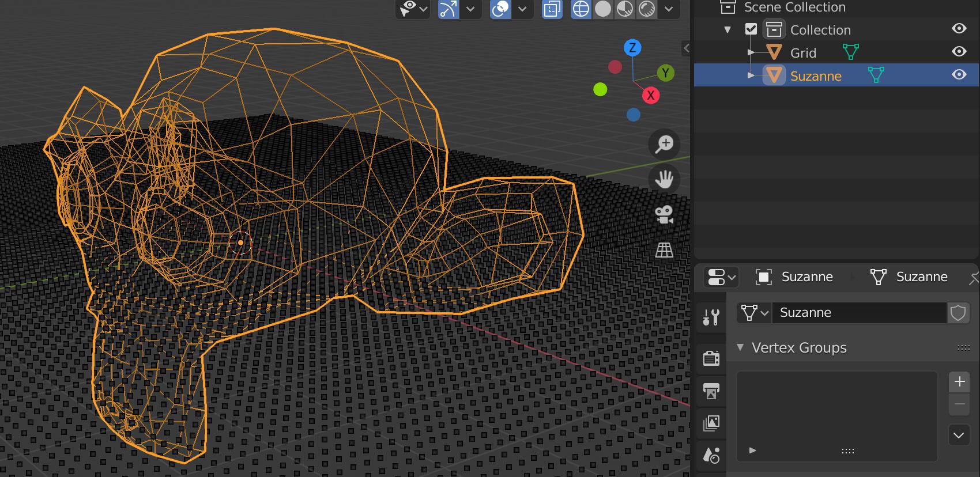This screenshot has height=477, width=980.
Task: Click the Suzanne mesh data icon in outliner
Action: coord(876,74)
